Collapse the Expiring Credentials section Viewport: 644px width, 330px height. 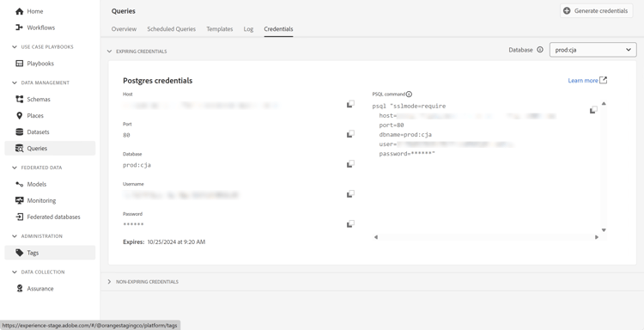coord(109,52)
